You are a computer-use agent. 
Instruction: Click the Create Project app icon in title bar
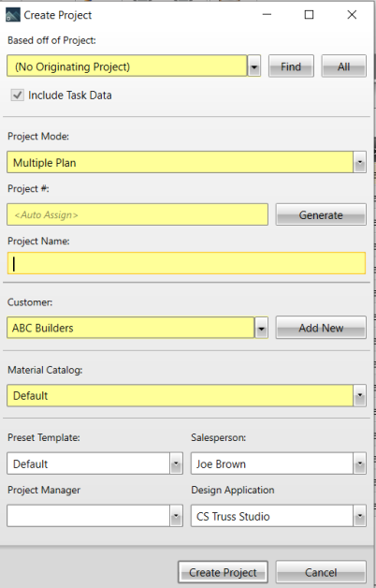click(13, 15)
